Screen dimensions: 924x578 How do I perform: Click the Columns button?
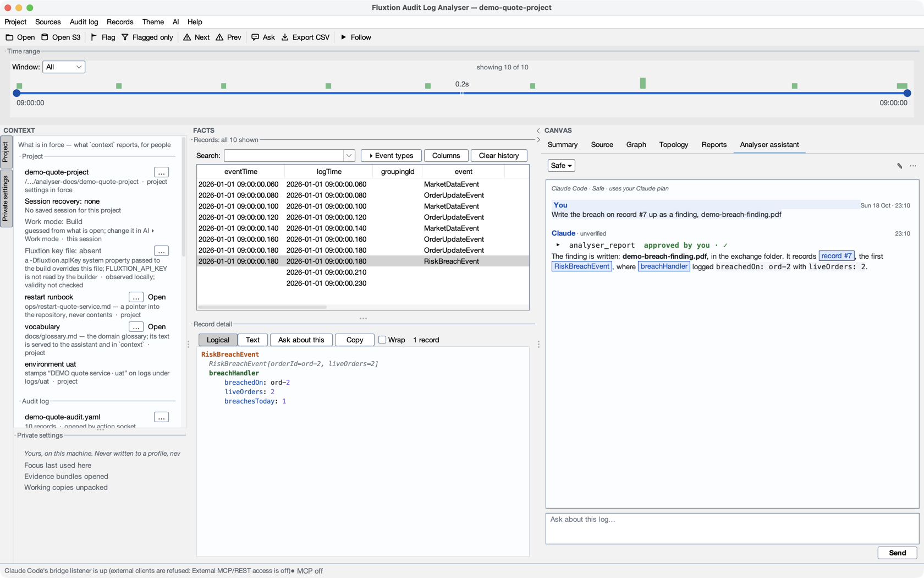point(446,156)
